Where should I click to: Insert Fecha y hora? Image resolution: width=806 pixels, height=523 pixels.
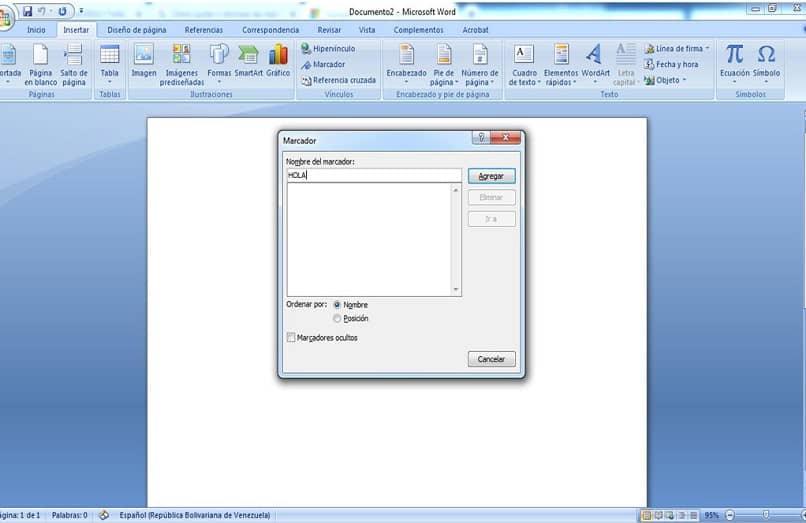[671, 64]
